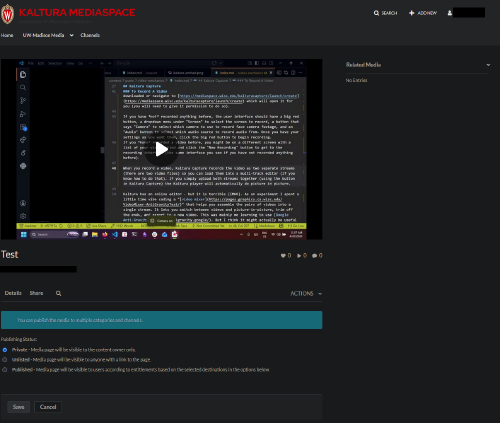Expand the UW-Madison Media dropdown
Screen dimensions: 500x423
point(71,35)
